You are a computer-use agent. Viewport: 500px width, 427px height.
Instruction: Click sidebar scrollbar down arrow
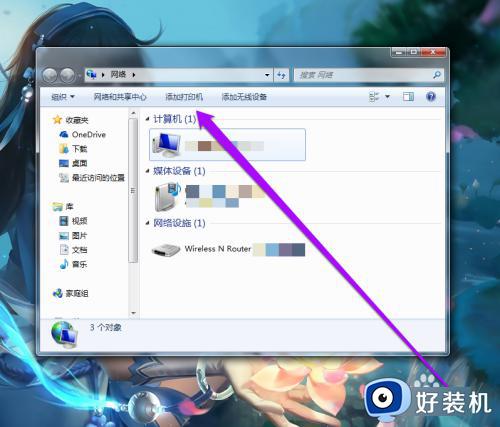tap(133, 313)
